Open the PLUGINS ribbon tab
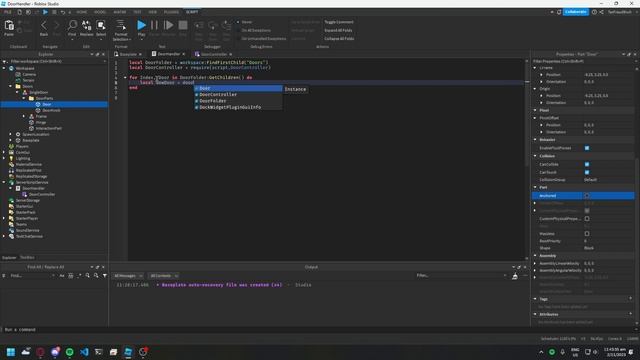Image resolution: width=640 pixels, height=360 pixels. [171, 12]
